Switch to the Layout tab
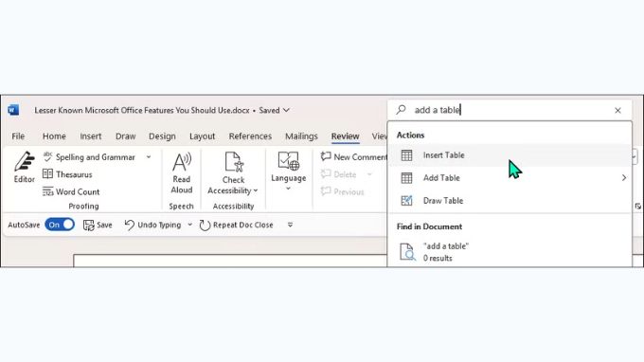 (202, 136)
